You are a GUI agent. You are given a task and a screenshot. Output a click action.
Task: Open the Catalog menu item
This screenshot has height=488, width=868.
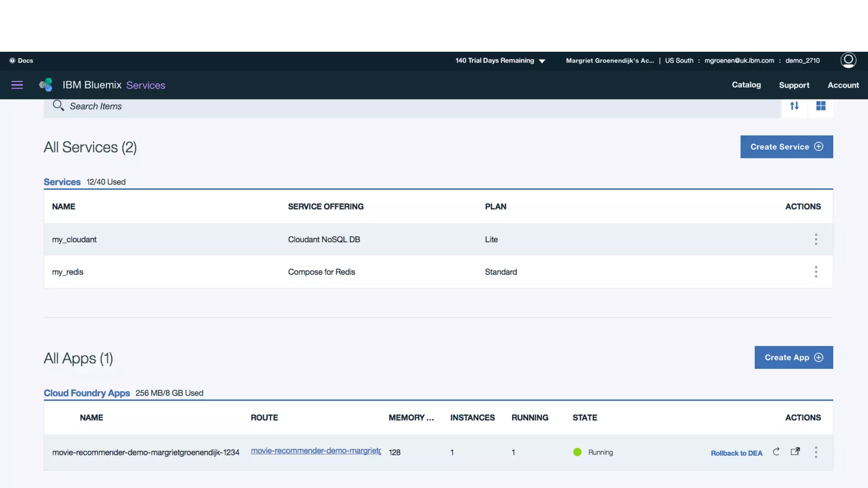click(x=746, y=85)
